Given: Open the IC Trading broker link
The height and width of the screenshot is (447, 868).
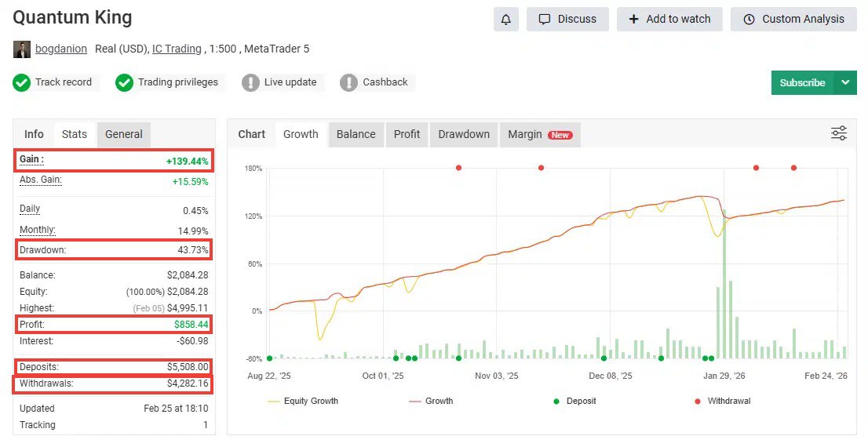Looking at the screenshot, I should pos(177,49).
